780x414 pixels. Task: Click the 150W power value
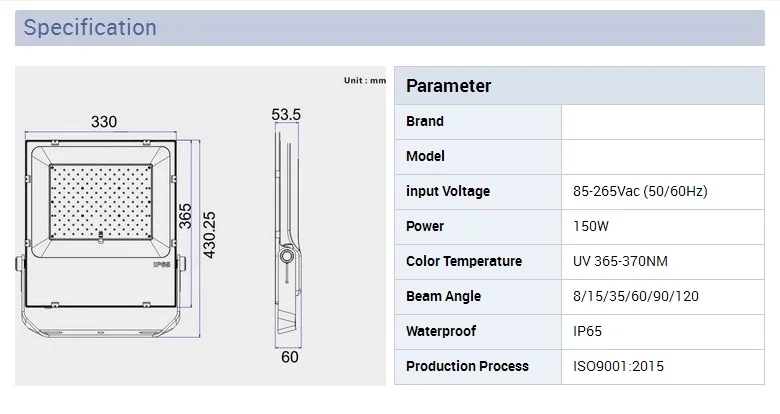(590, 226)
